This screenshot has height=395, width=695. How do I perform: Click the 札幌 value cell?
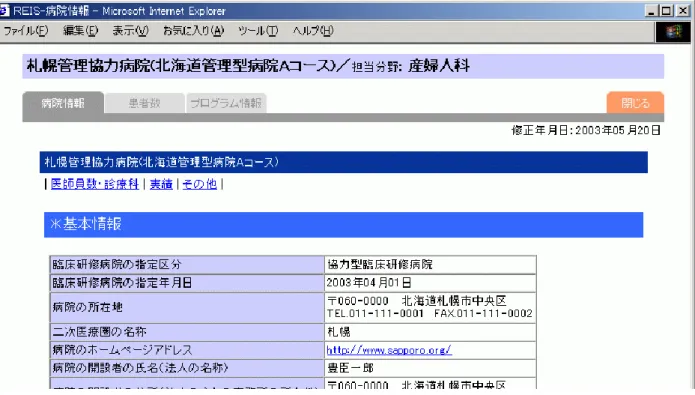430,332
